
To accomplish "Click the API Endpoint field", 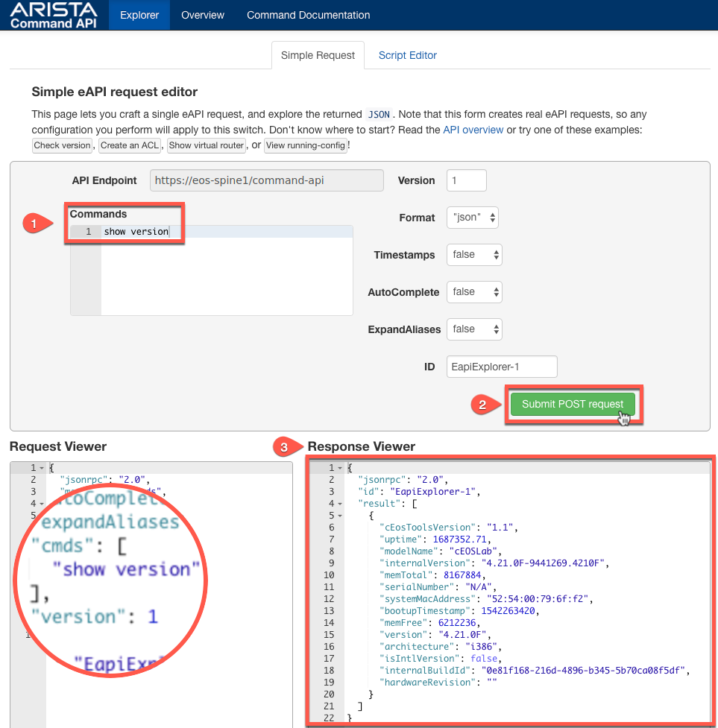I will (266, 180).
